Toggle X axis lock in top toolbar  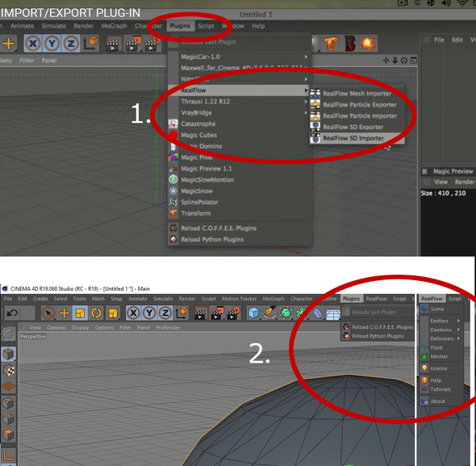coord(33,44)
